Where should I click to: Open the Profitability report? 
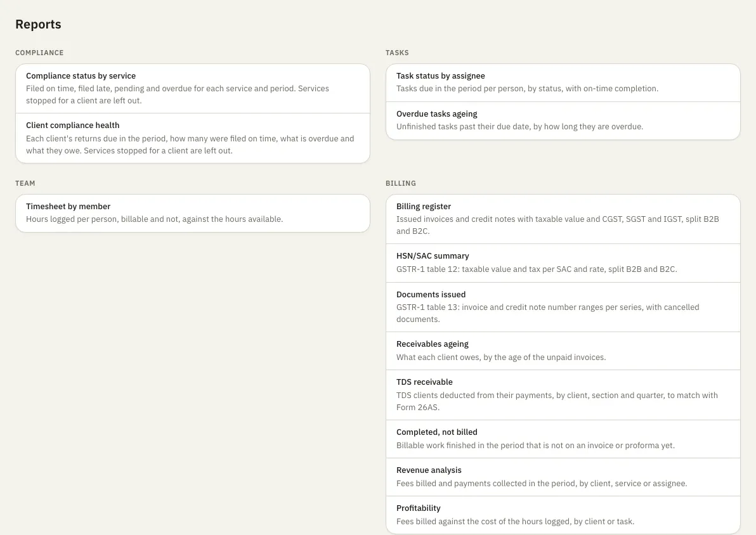563,515
